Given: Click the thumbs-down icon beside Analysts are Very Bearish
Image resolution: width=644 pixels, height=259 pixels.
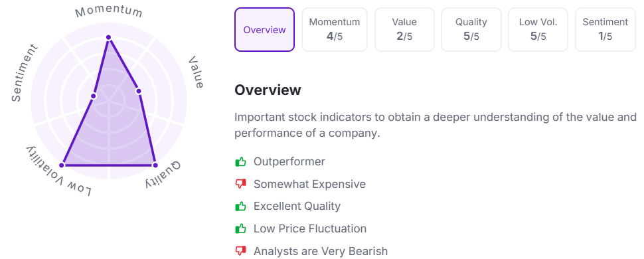Looking at the screenshot, I should point(240,251).
